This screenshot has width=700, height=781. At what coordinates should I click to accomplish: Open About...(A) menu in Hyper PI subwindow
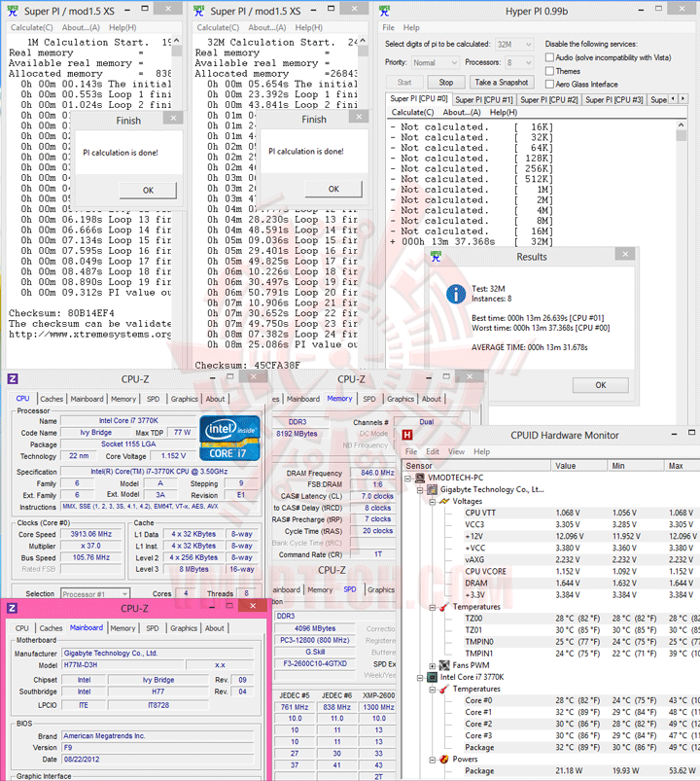point(462,113)
